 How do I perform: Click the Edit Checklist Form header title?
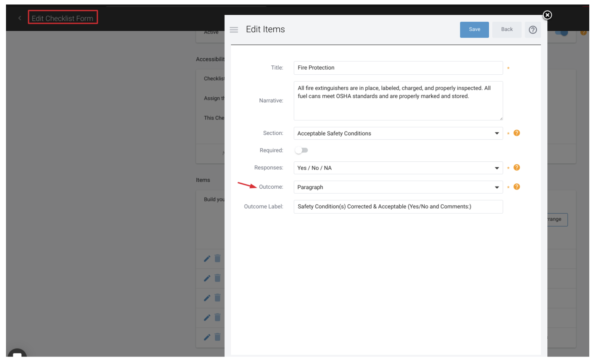tap(62, 18)
